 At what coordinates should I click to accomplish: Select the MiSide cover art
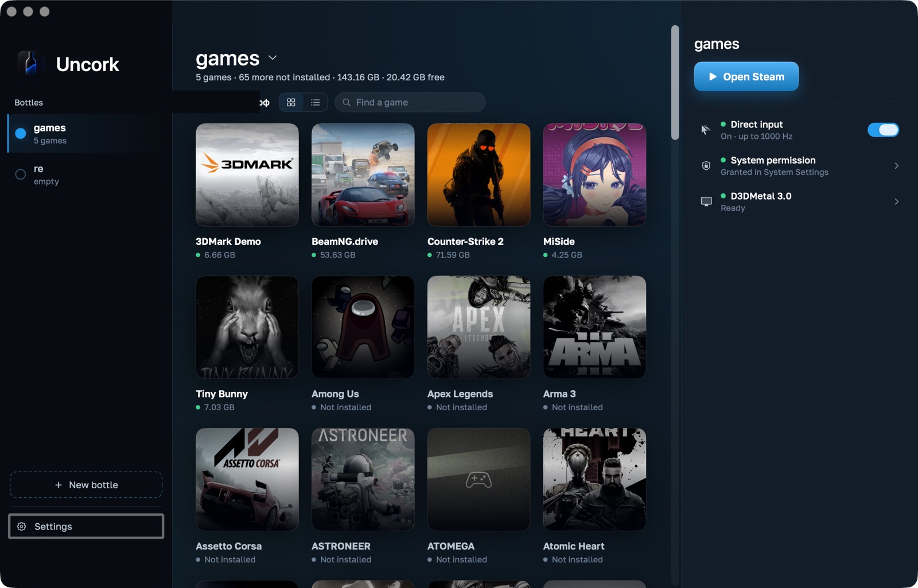pos(594,175)
